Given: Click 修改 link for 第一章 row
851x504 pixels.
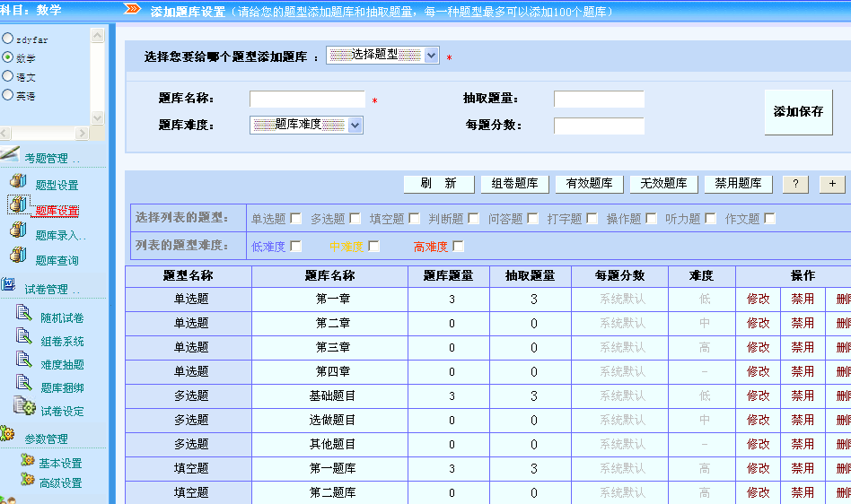Looking at the screenshot, I should point(758,299).
